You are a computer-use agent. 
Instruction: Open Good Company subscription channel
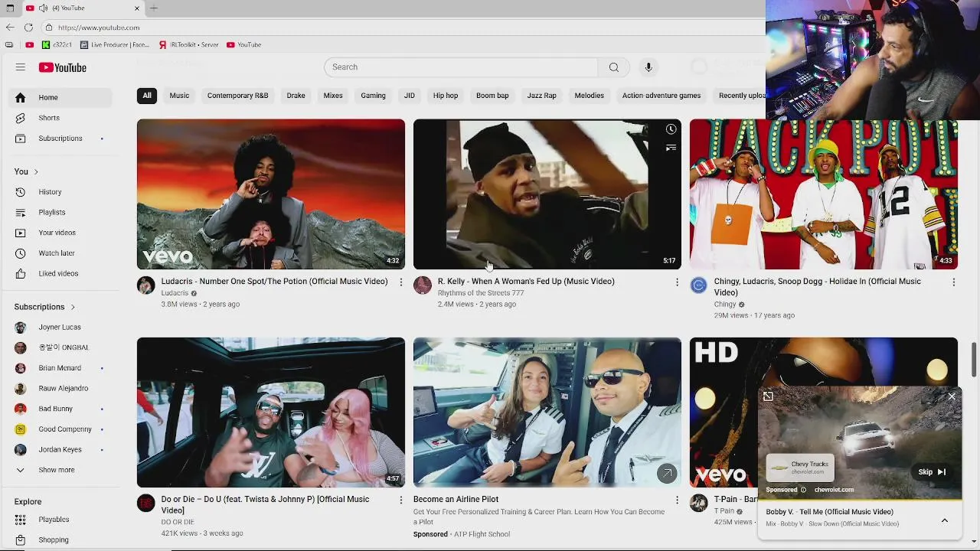(x=59, y=429)
